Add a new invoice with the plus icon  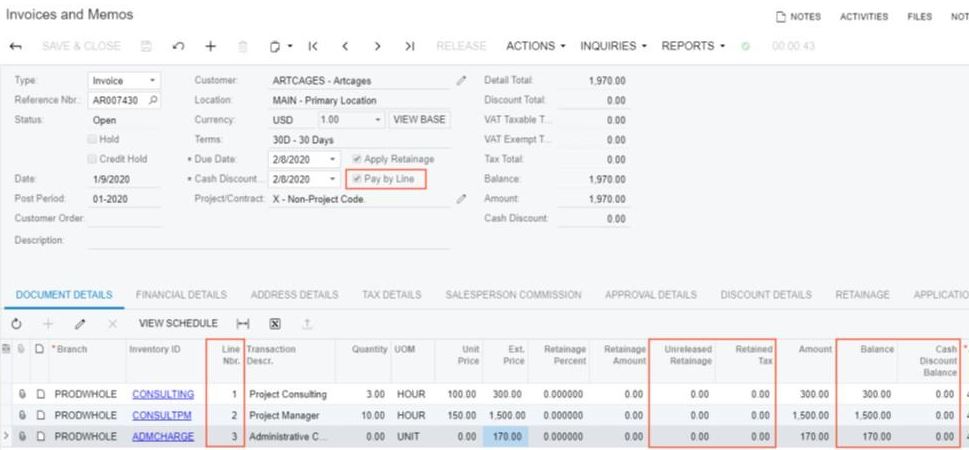pyautogui.click(x=211, y=46)
